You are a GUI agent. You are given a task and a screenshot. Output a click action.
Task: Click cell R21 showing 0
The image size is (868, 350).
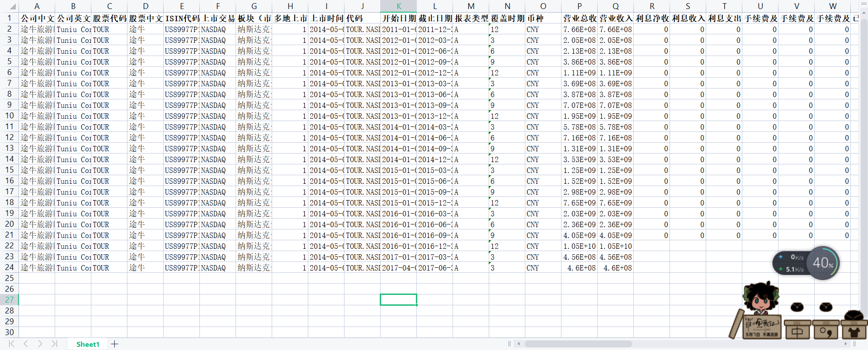[x=651, y=235]
